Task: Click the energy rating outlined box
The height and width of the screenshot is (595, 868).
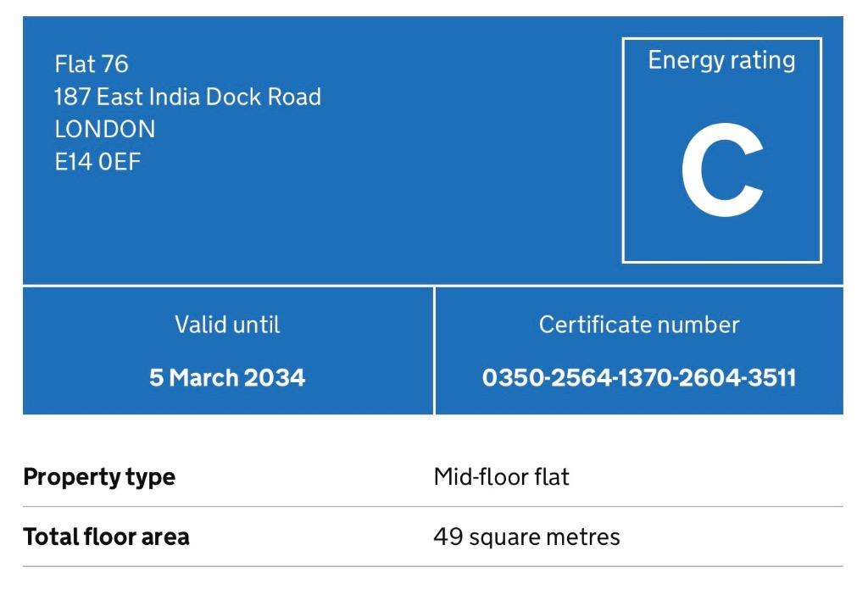Action: click(722, 150)
